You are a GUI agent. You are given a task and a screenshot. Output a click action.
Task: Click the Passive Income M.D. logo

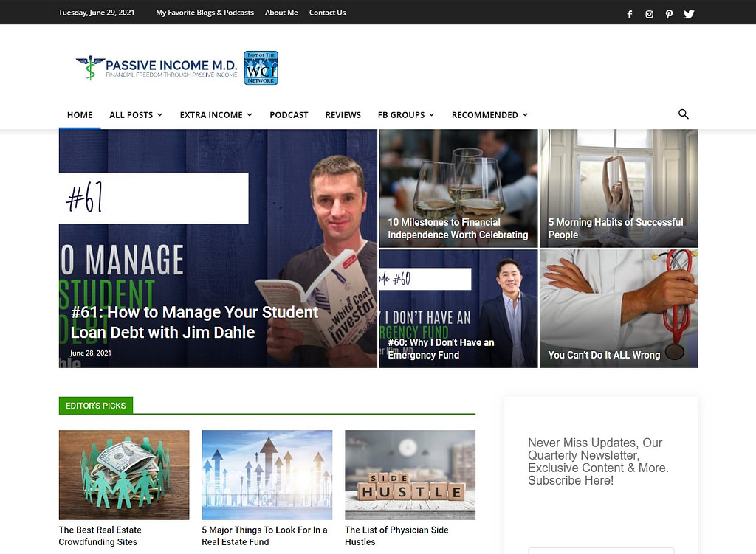pyautogui.click(x=157, y=68)
